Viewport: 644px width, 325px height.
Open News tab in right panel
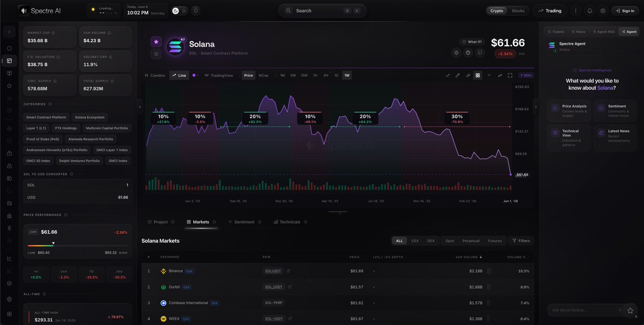pyautogui.click(x=579, y=32)
